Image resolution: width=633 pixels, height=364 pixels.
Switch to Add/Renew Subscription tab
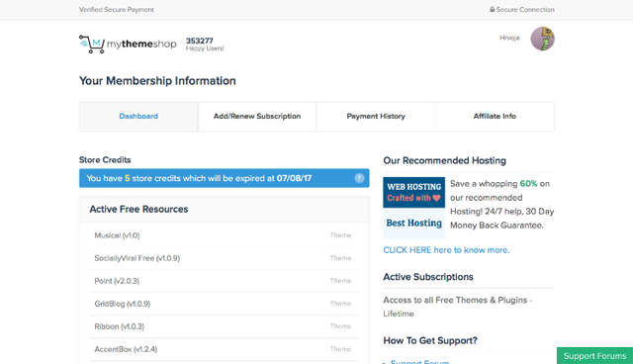click(x=257, y=116)
